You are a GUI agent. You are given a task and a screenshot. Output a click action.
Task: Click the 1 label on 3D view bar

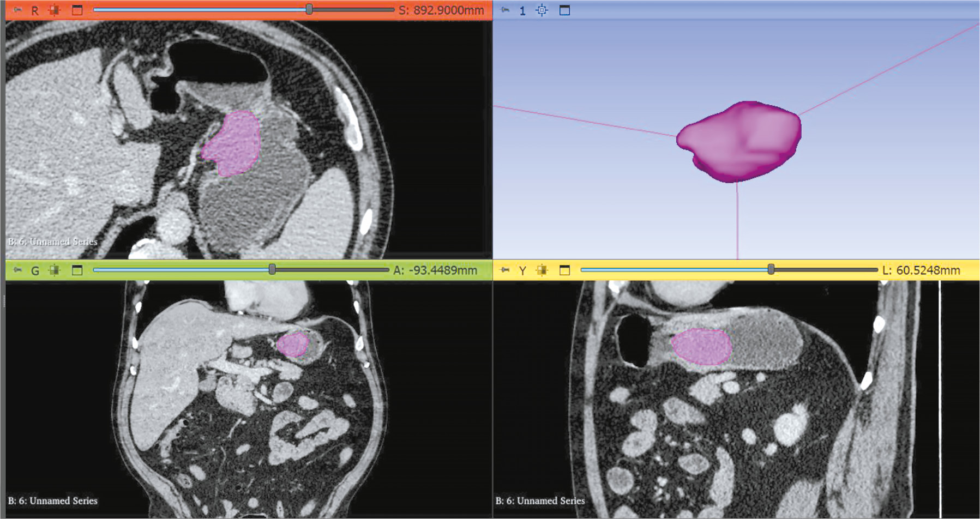pyautogui.click(x=522, y=11)
